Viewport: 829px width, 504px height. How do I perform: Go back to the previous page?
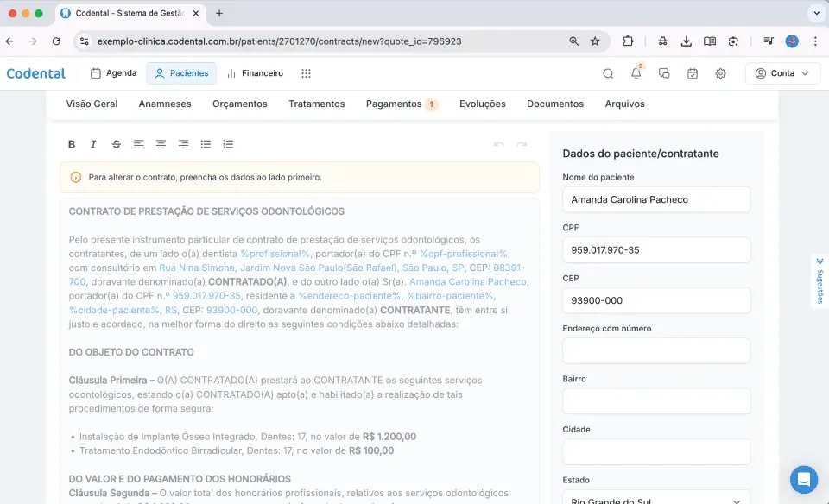[9, 41]
